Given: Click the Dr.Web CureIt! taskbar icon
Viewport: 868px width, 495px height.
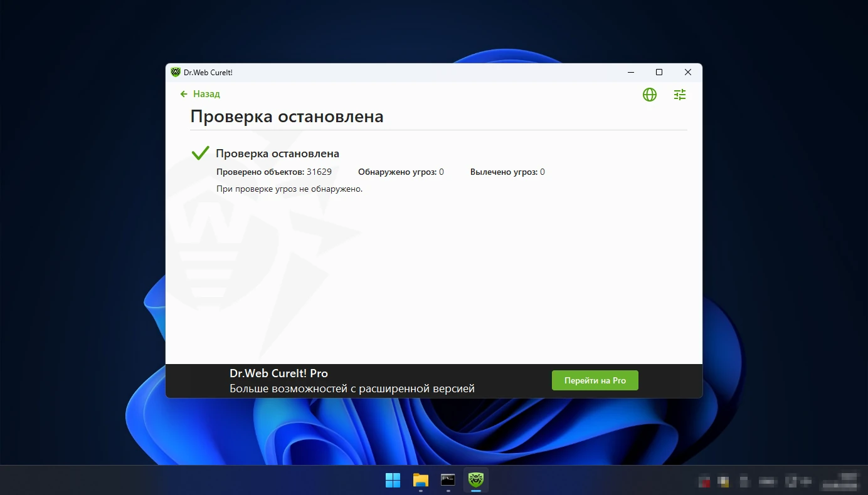Looking at the screenshot, I should pos(475,480).
